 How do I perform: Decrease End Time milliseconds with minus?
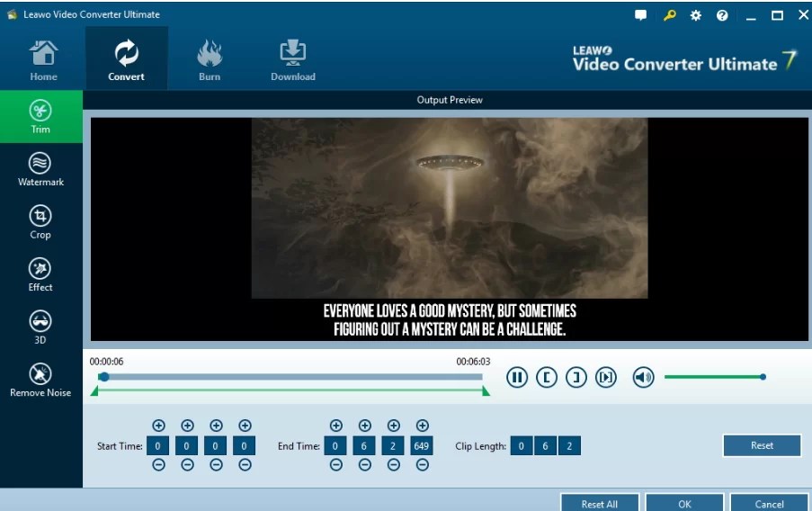coord(422,465)
